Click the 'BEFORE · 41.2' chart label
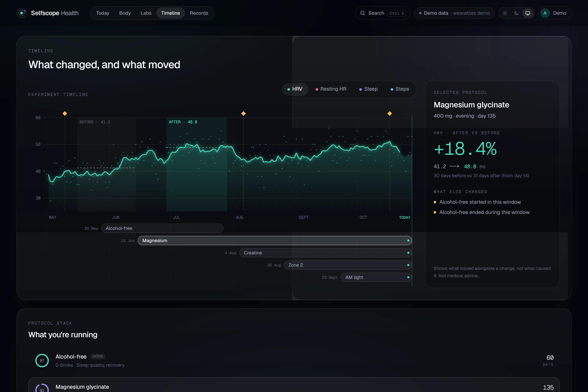588x392 pixels. [x=95, y=122]
